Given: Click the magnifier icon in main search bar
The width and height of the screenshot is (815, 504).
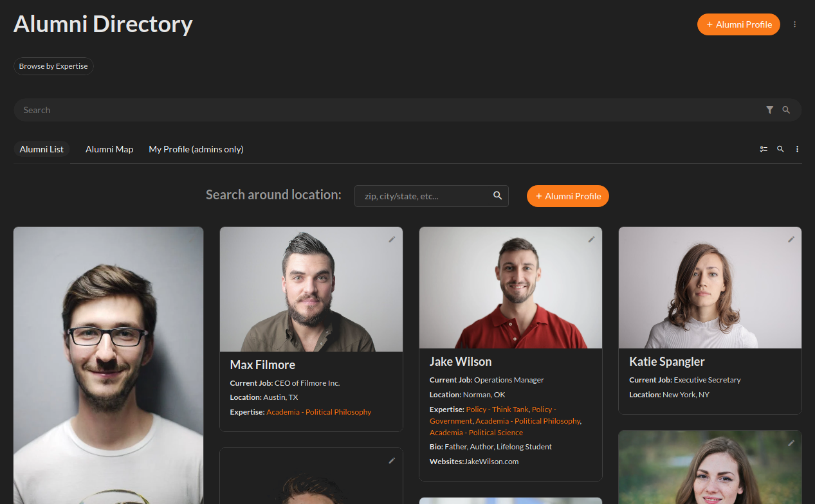Looking at the screenshot, I should [786, 110].
